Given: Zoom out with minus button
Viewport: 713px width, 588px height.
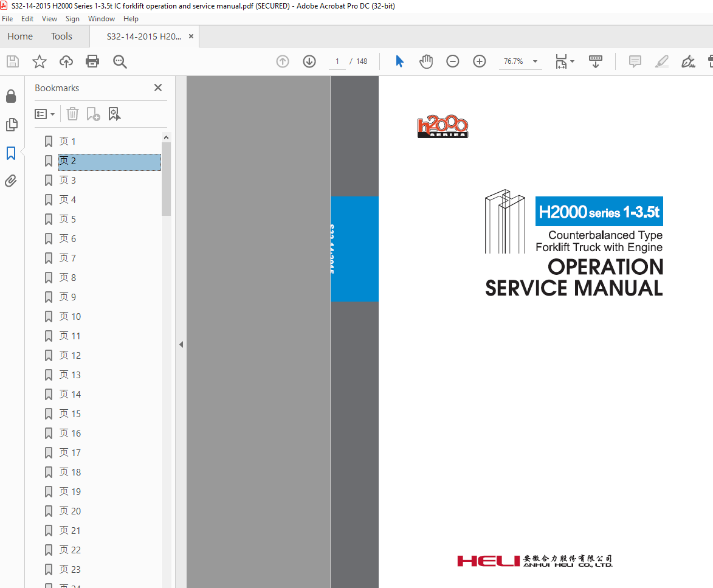Looking at the screenshot, I should (x=452, y=61).
